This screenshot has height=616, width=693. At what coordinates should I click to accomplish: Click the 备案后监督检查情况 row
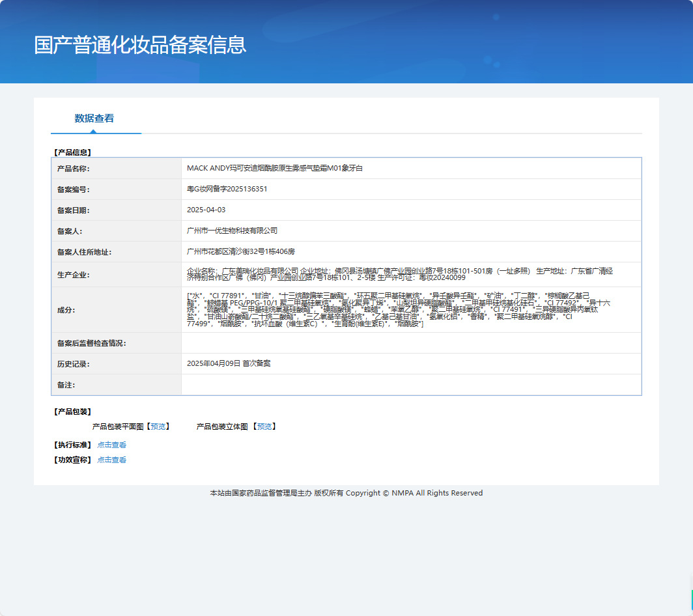(x=410, y=343)
